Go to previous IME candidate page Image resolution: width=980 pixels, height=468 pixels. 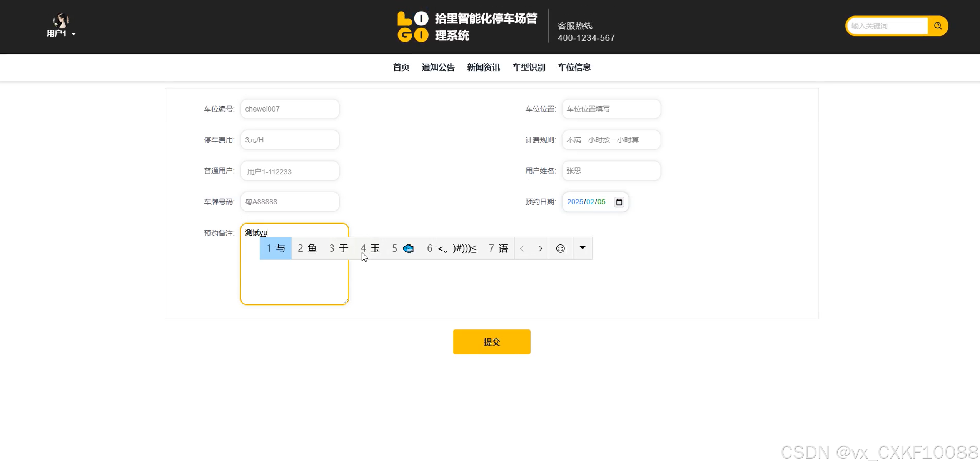(x=522, y=249)
